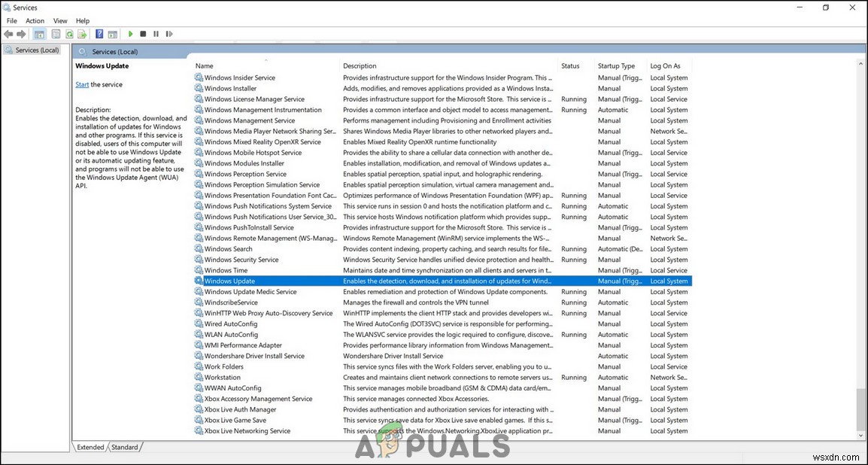Click the Services app icon in title bar
This screenshot has height=465, width=868.
tap(7, 8)
